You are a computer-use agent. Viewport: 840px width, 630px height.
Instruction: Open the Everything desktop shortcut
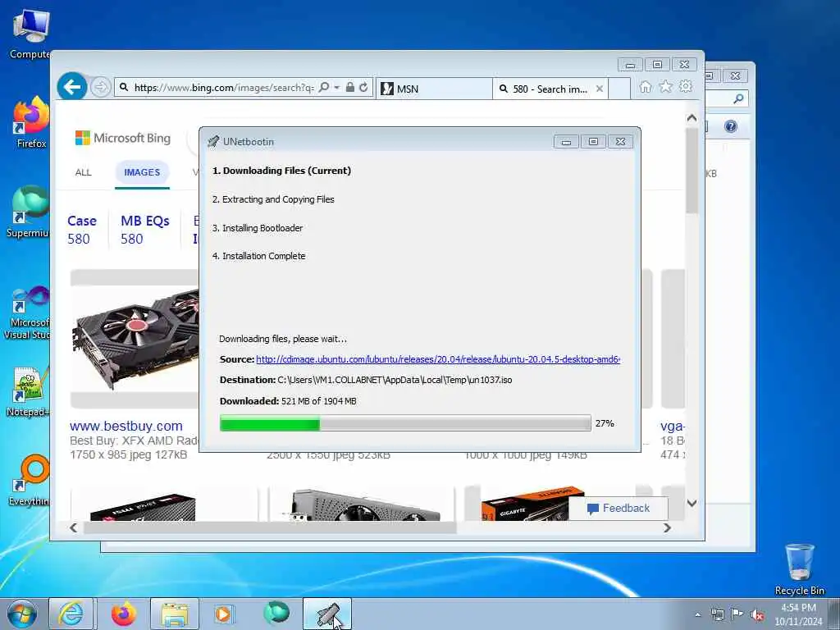coord(30,481)
